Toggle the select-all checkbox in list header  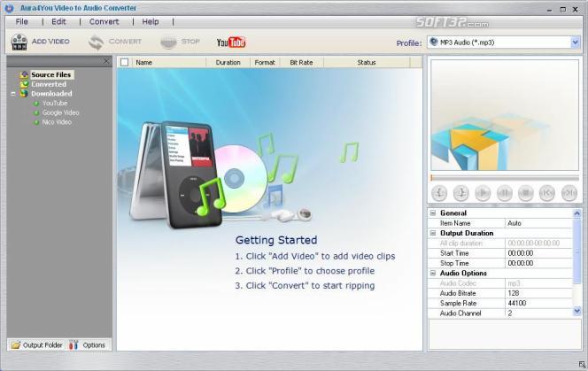125,62
